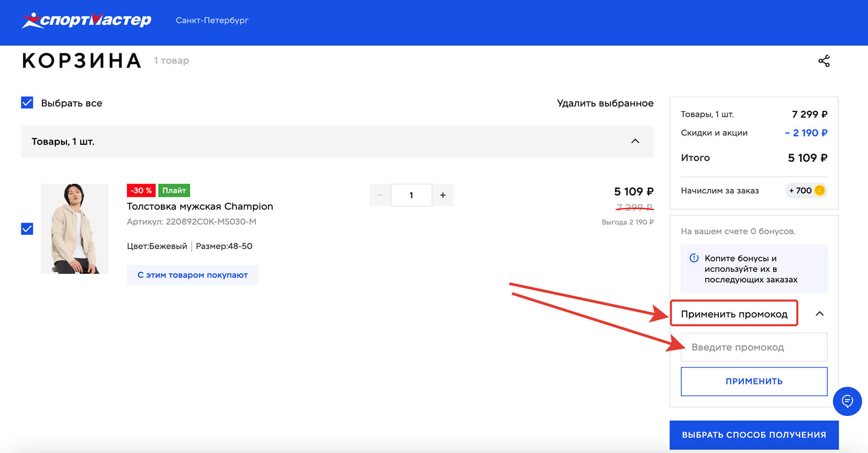This screenshot has height=453, width=868.
Task: Click Удалить выбранное to remove selected items
Action: coord(605,103)
